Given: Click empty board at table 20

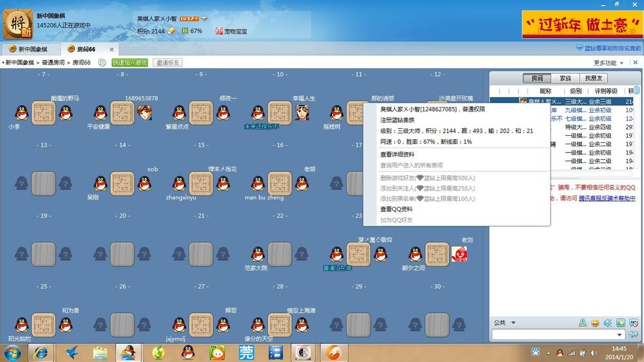Looking at the screenshot, I should (x=122, y=254).
